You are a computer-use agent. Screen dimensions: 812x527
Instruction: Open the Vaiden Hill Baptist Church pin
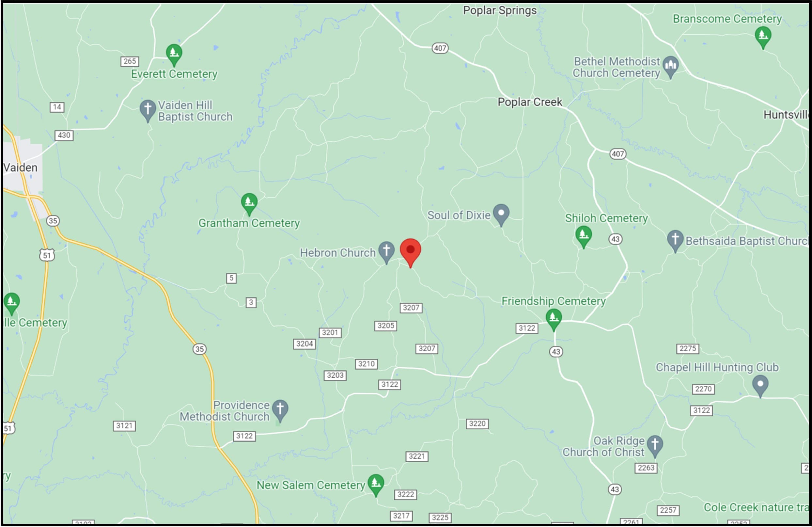click(148, 111)
